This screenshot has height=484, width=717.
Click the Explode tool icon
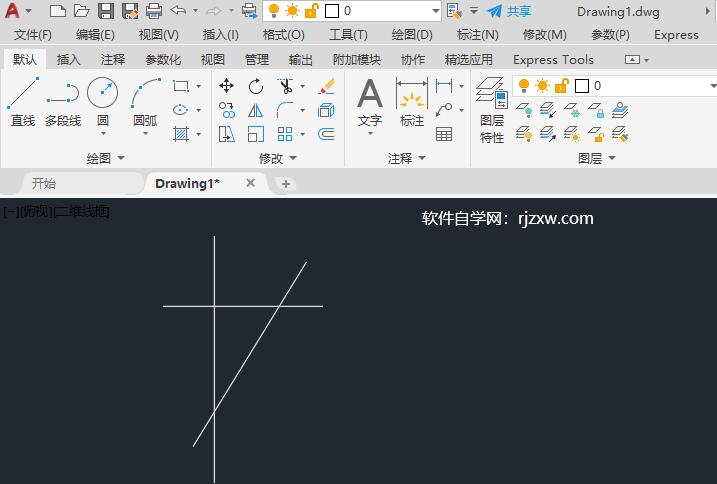(x=326, y=110)
